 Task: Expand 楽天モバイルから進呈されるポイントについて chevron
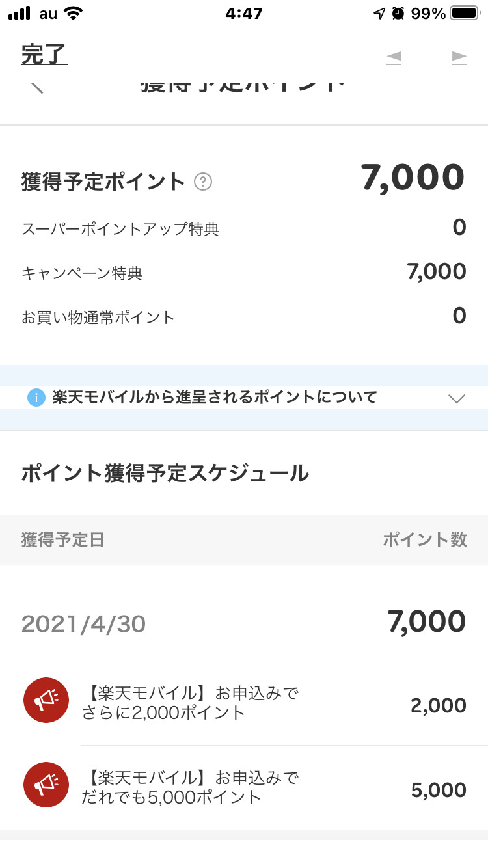tap(457, 398)
